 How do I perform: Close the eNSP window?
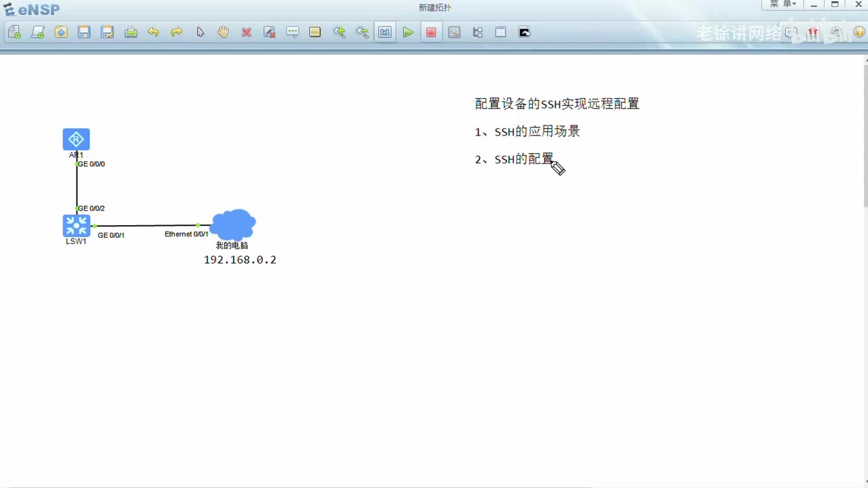[858, 5]
